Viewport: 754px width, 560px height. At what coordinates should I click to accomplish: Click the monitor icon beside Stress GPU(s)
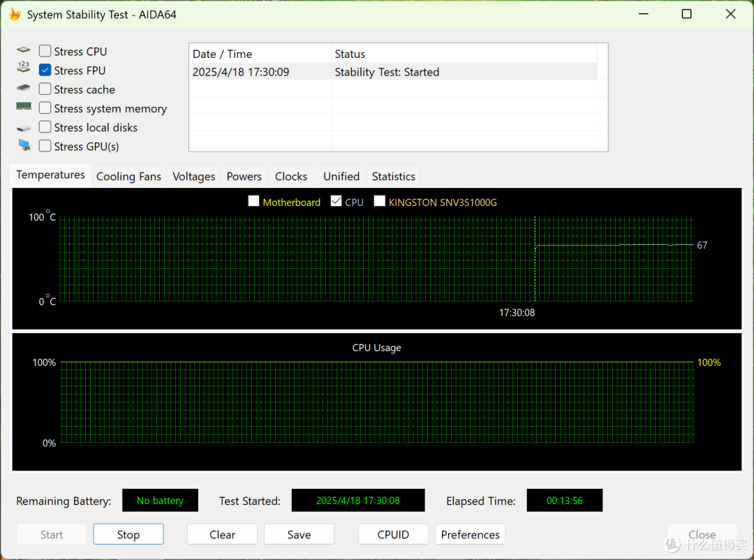[24, 145]
